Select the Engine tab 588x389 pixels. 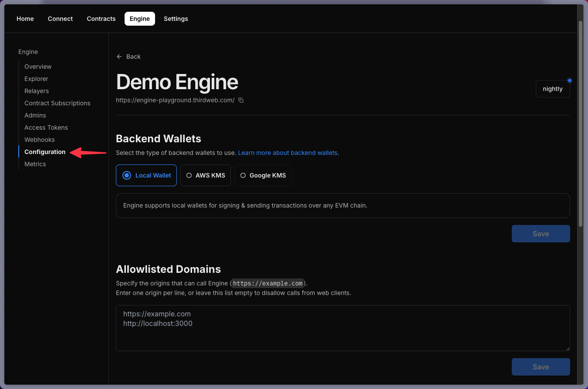(x=140, y=19)
